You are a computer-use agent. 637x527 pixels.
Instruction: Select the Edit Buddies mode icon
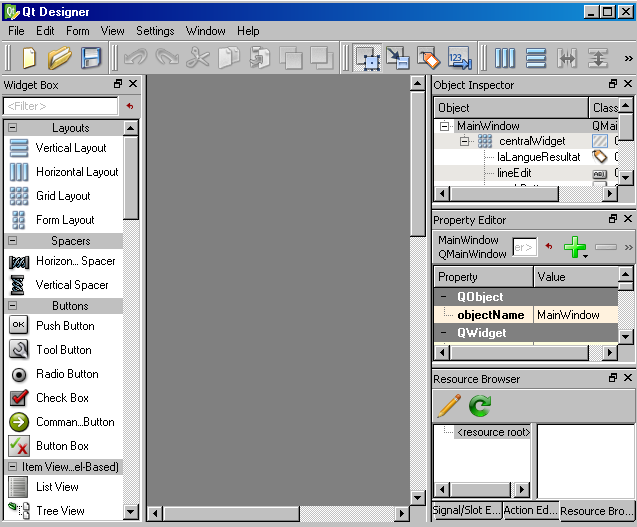429,58
